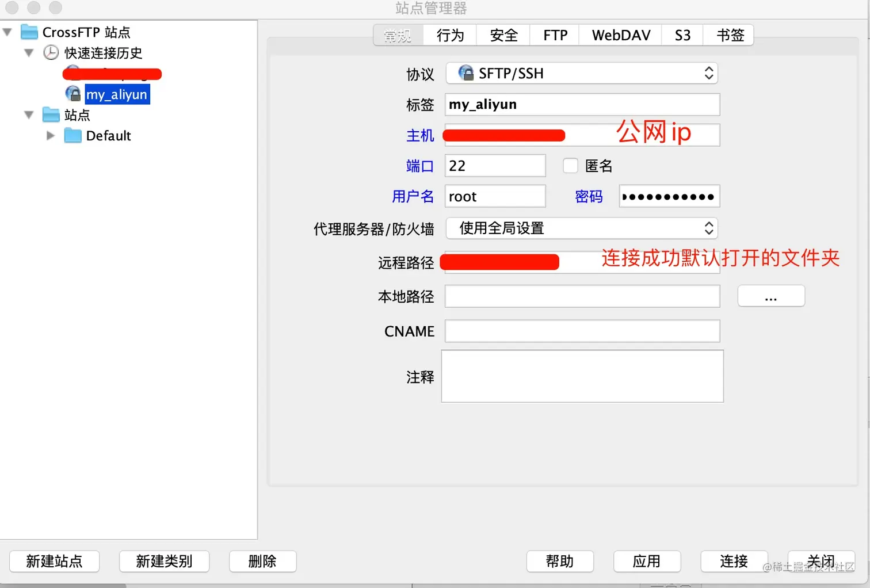Click the 删除 button
The image size is (870, 588).
[263, 561]
